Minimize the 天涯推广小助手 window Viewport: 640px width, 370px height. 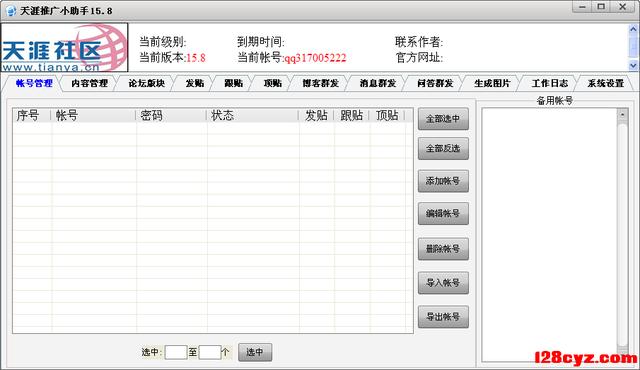coord(582,7)
